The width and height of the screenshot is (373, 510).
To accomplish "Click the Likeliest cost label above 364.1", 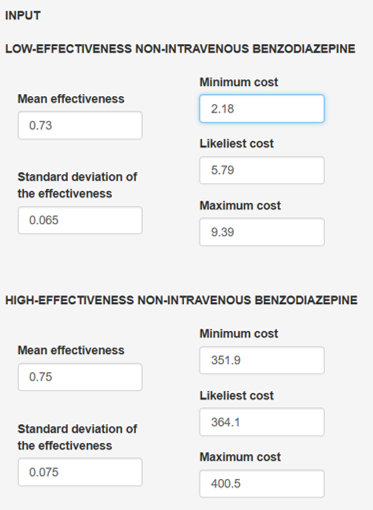I will coord(237,395).
